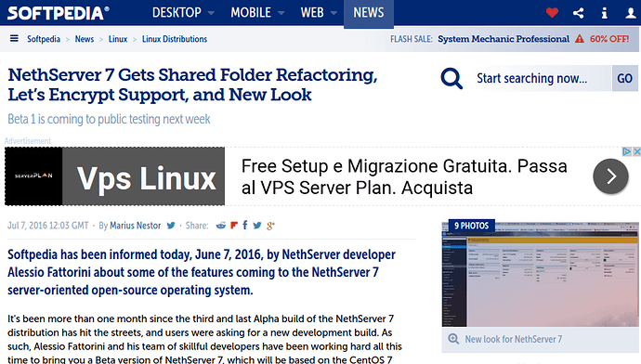Go to Linux Distributions breadcrumb

coord(175,39)
